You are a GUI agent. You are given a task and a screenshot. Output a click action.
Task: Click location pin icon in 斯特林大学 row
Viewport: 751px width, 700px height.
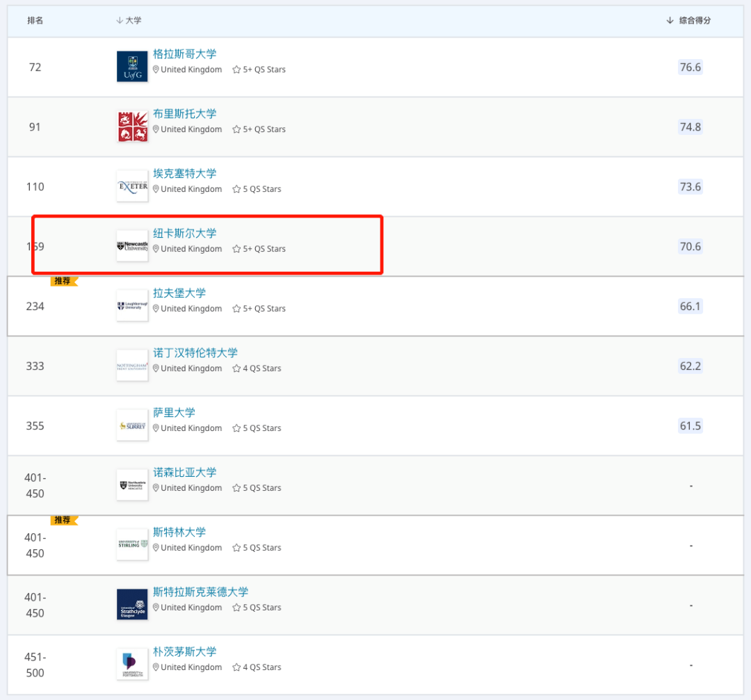(156, 548)
